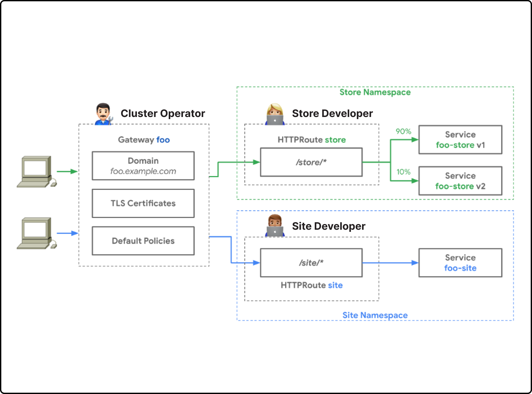The width and height of the screenshot is (532, 394).
Task: Click the Cluster Operator mechanic avatar
Action: coord(104,114)
